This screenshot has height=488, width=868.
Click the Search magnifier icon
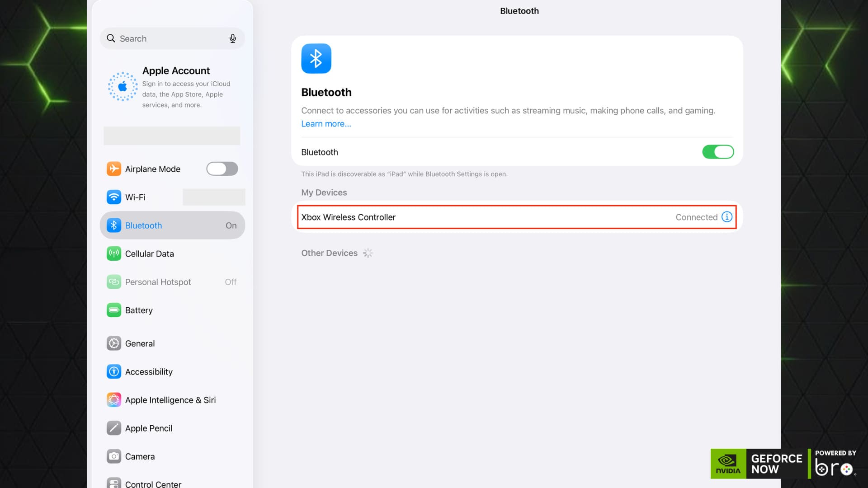[111, 38]
